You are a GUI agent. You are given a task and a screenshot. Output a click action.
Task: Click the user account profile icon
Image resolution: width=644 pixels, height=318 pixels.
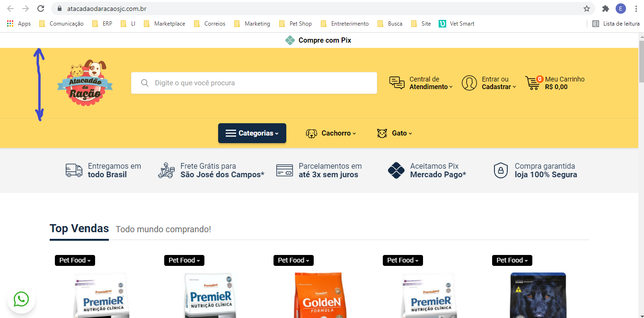point(469,83)
